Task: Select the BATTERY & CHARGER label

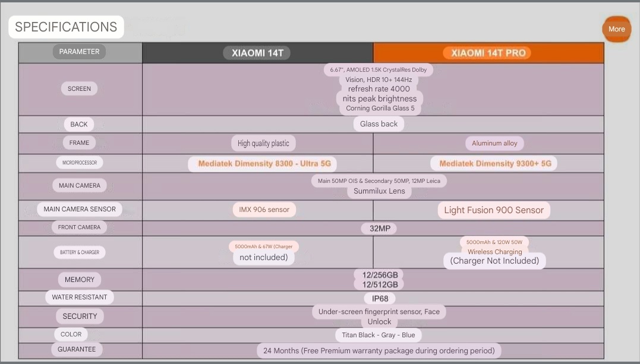Action: 80,252
